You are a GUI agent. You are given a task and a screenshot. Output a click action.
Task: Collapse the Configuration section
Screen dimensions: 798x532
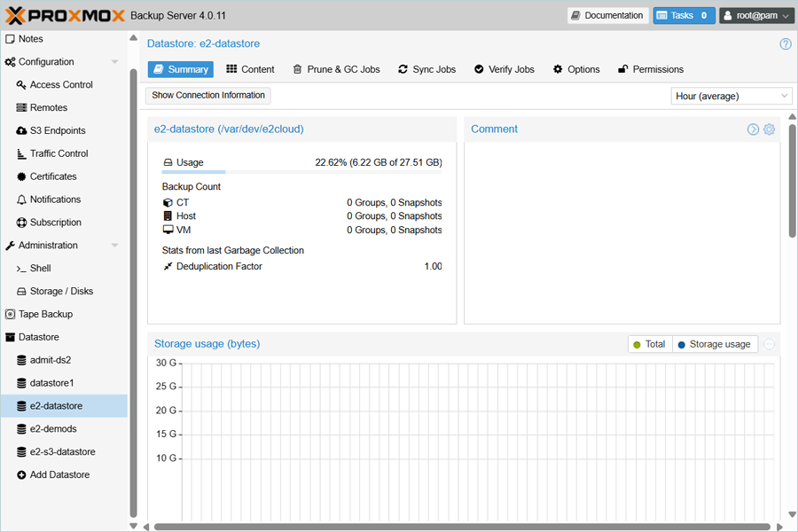(x=114, y=62)
